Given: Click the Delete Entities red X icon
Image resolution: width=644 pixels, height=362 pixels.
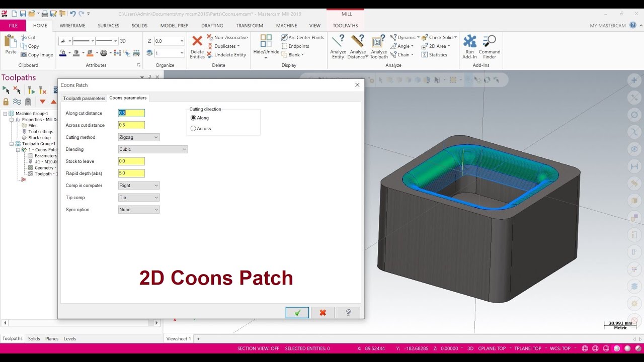Looking at the screenshot, I should pyautogui.click(x=197, y=41).
